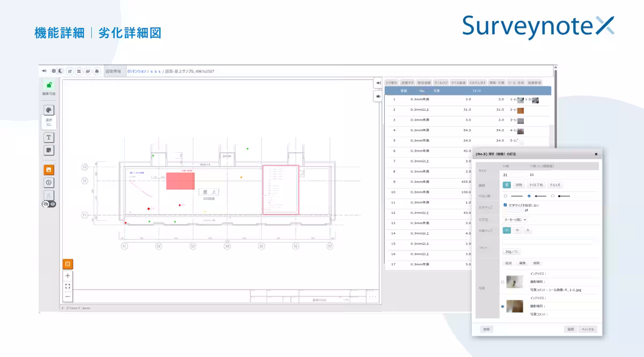Click the comment text input field
The image size is (644, 357).
pos(547,242)
